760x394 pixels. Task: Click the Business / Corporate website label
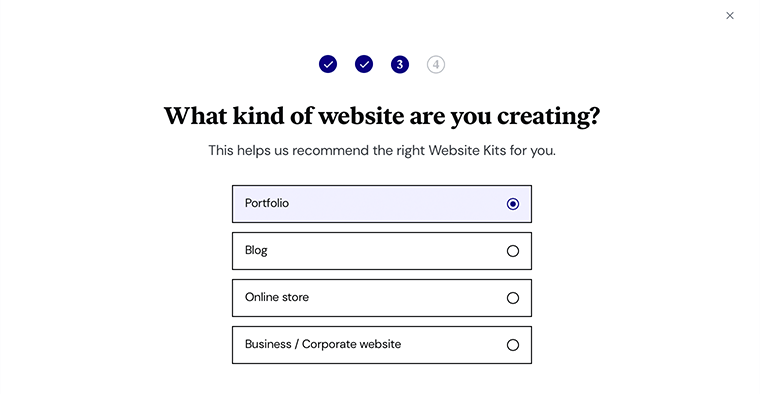pos(323,344)
